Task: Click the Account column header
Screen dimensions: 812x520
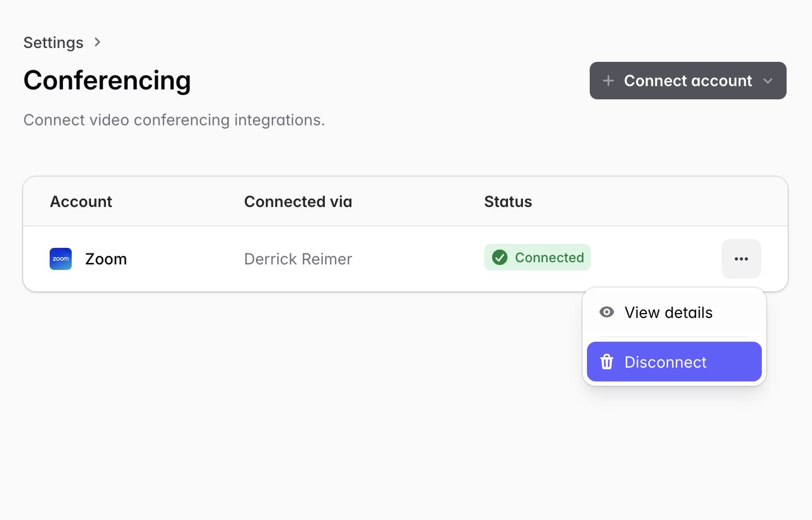Action: (x=81, y=201)
